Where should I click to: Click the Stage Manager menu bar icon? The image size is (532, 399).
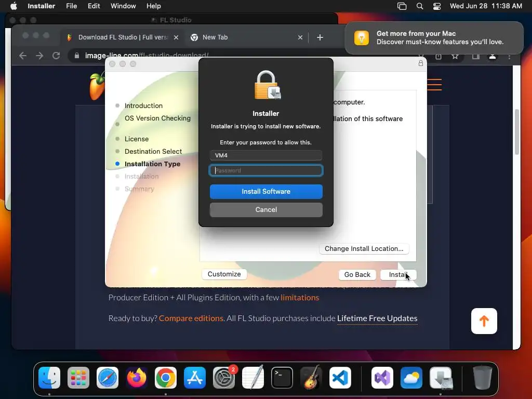coord(402,6)
